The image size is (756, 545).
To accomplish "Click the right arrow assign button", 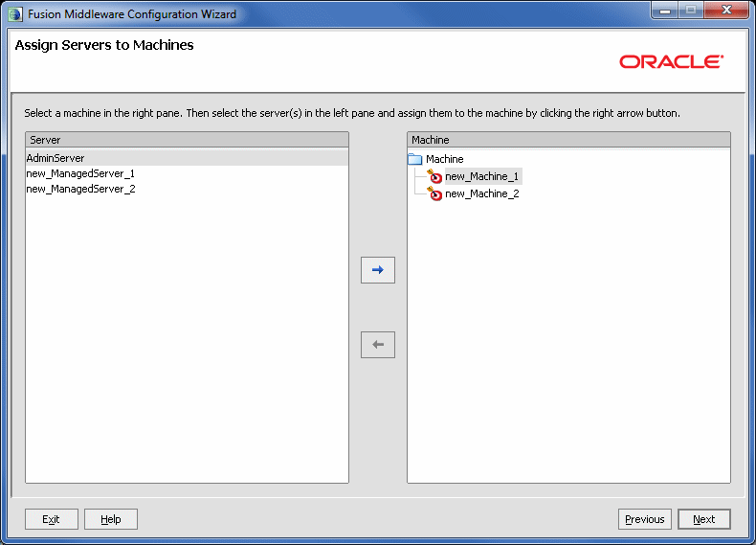I will (377, 270).
